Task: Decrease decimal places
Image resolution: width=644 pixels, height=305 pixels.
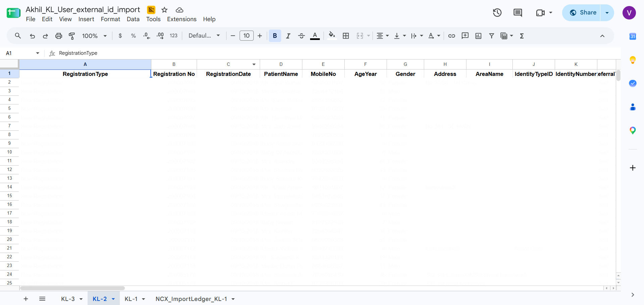Action: tap(147, 36)
